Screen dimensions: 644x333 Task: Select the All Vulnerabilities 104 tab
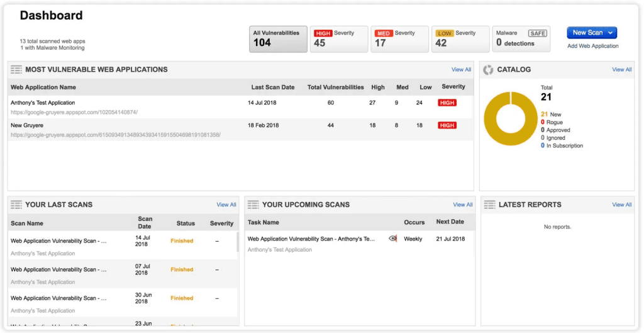(x=279, y=39)
